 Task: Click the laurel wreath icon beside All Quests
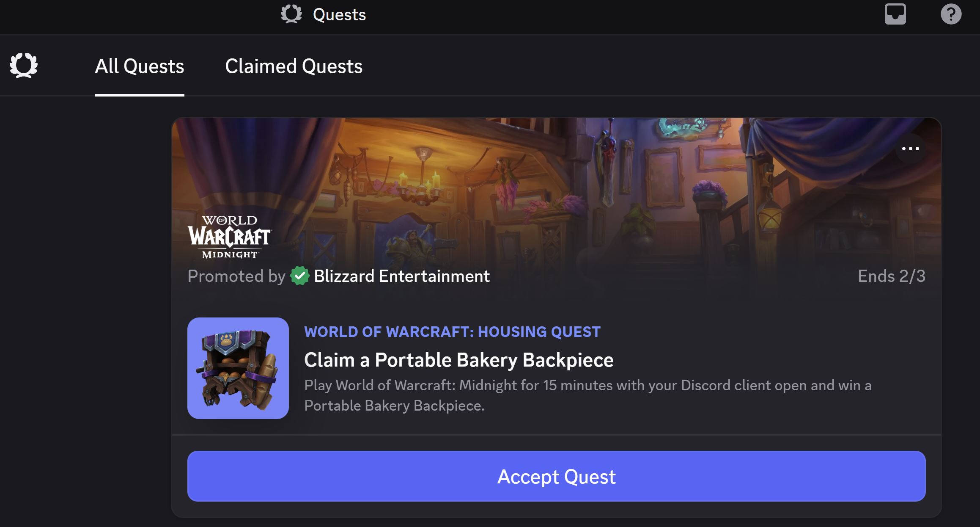point(24,65)
